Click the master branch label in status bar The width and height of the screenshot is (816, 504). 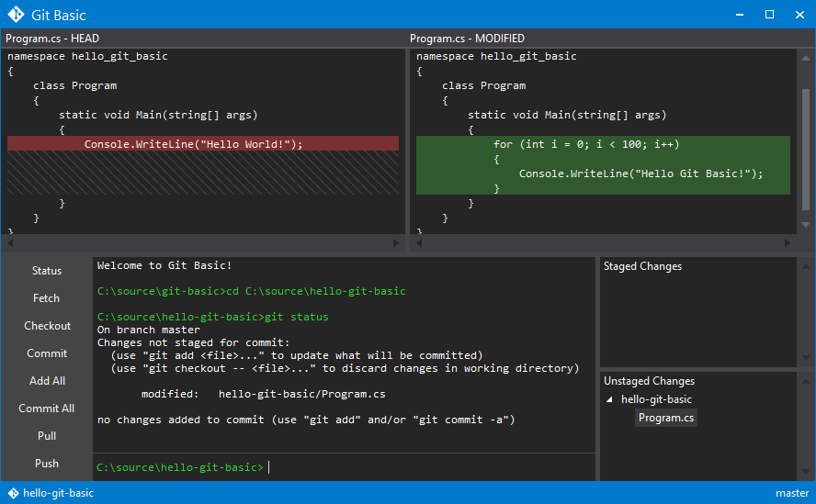click(x=792, y=493)
